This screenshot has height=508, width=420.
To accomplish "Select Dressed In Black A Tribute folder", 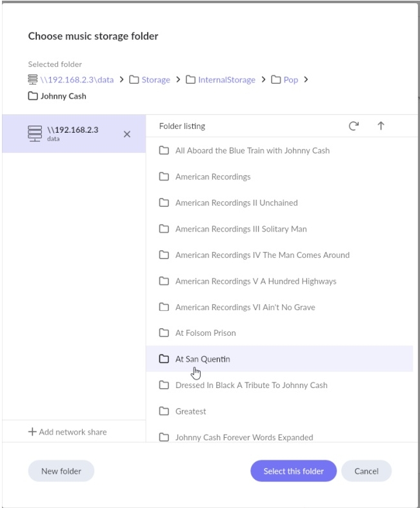I will coord(251,385).
